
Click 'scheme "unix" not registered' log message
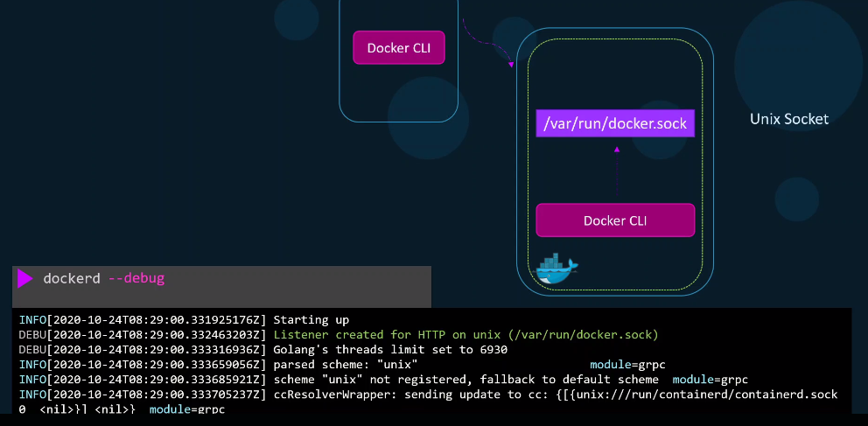click(466, 380)
